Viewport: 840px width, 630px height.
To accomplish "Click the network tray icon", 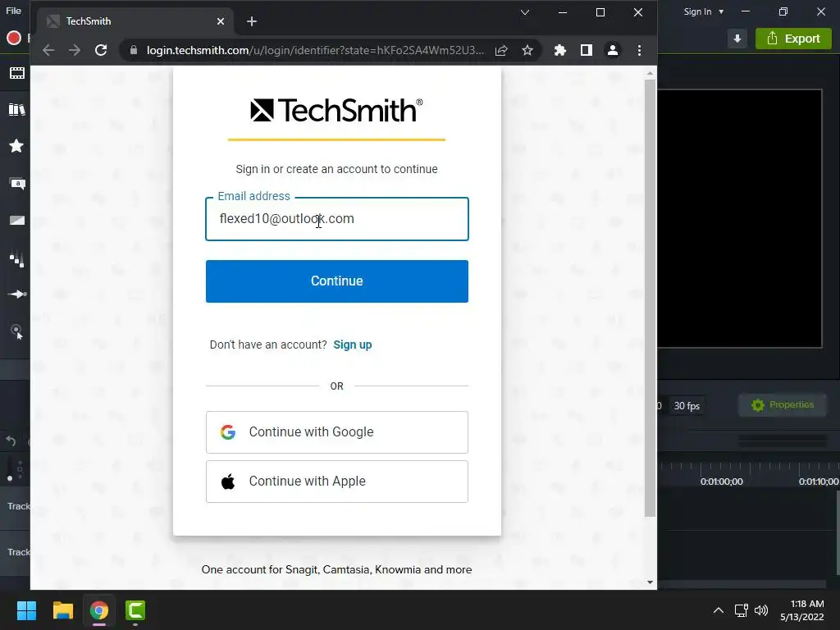I will click(x=742, y=610).
